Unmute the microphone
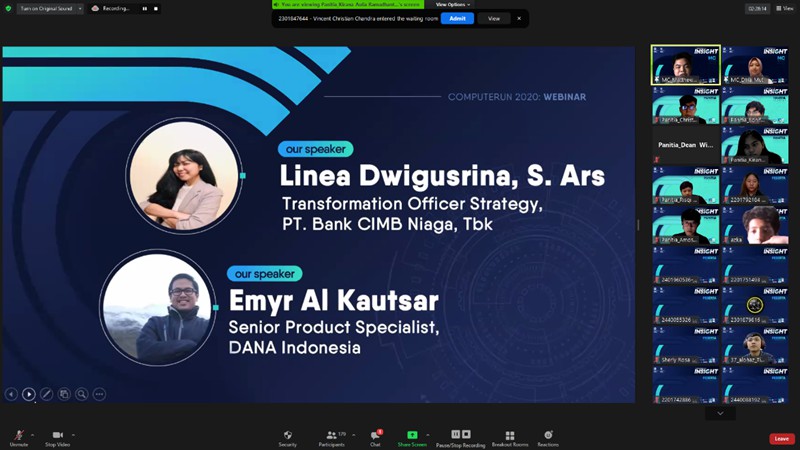This screenshot has width=800, height=450. (x=19, y=438)
